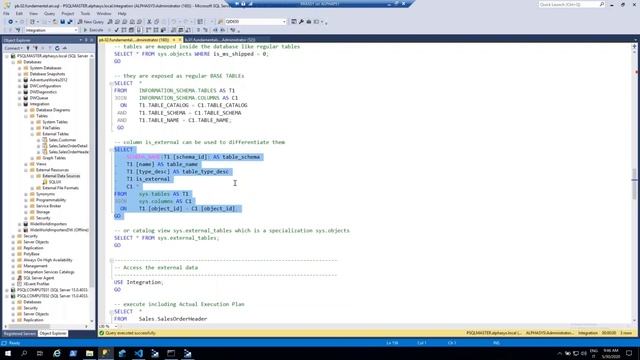The height and width of the screenshot is (360, 640).
Task: Close the active query tab
Action: (180, 40)
